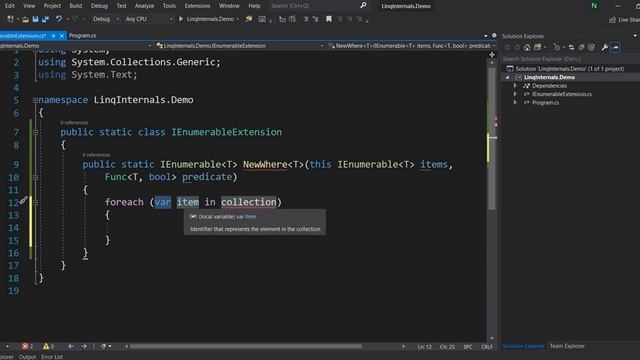
Task: Expand the Program.cs node in Solution Explorer
Action: point(515,102)
